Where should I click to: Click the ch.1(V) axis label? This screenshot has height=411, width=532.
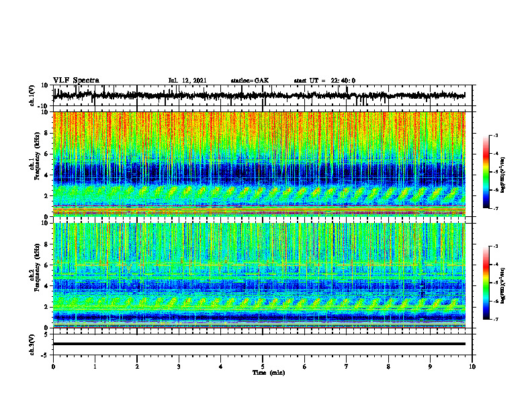pos(32,95)
